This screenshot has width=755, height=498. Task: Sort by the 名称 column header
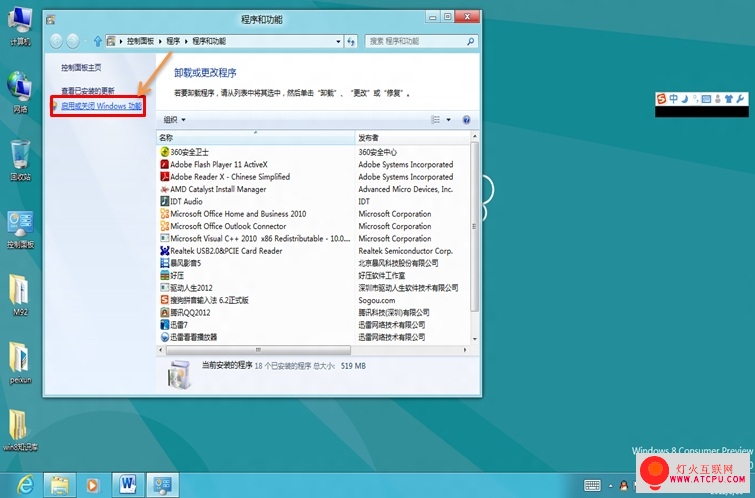(x=256, y=138)
